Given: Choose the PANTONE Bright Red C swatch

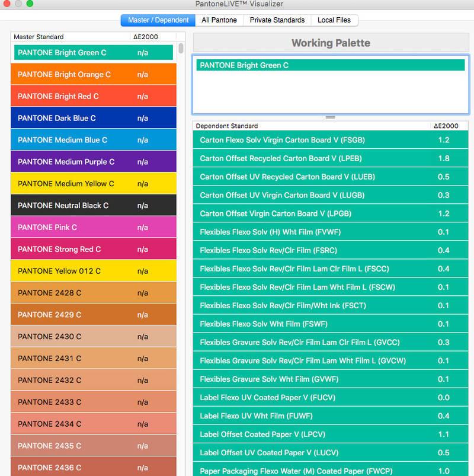Looking at the screenshot, I should point(94,96).
